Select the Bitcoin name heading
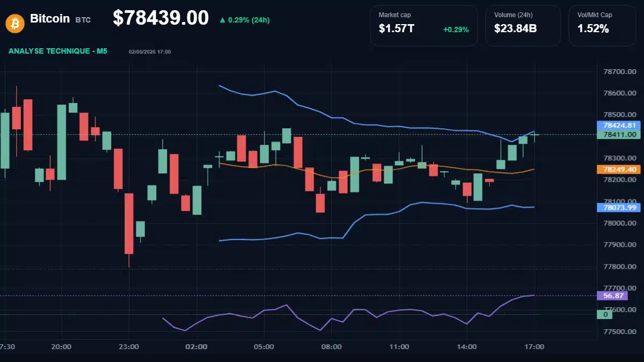 coord(50,19)
